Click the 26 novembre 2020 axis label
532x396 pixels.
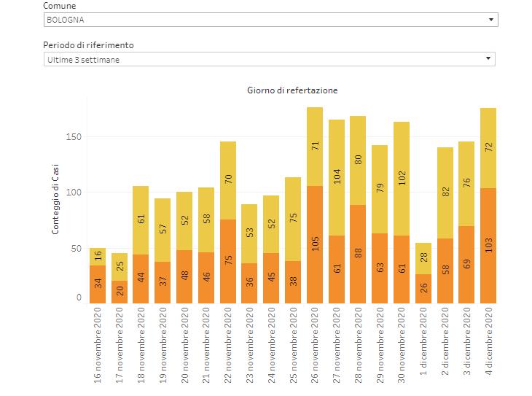click(x=315, y=348)
